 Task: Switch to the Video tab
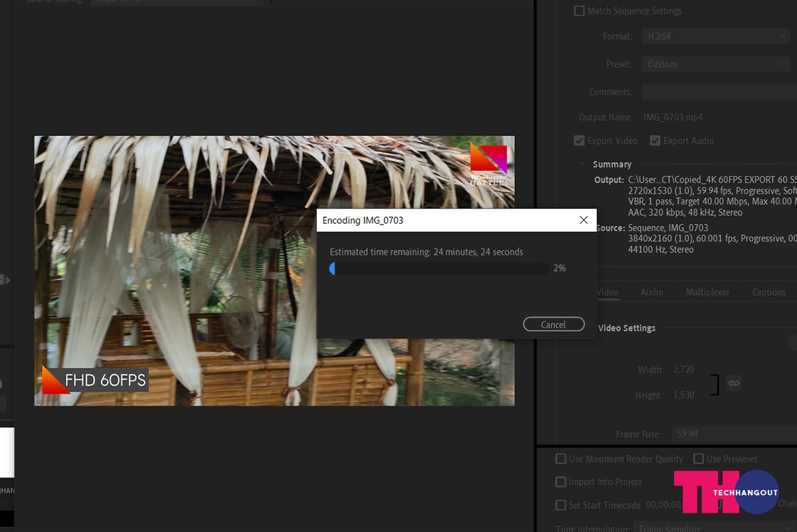click(607, 292)
